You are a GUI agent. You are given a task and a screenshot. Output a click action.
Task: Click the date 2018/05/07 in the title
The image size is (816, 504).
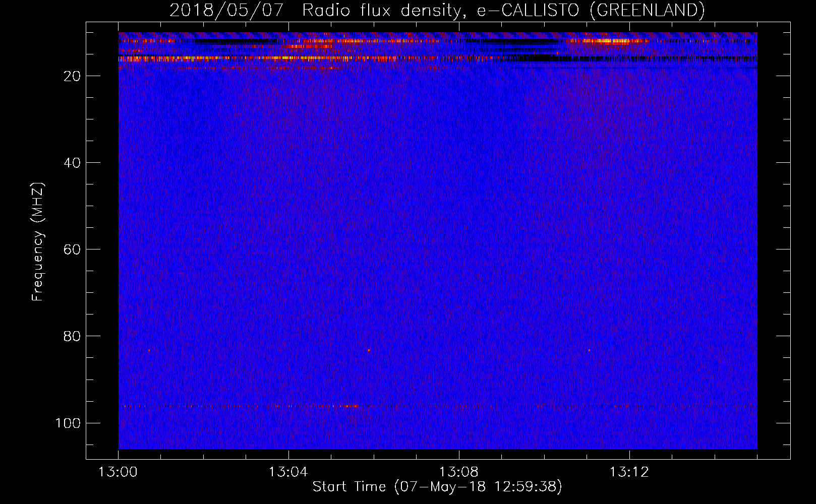(226, 10)
